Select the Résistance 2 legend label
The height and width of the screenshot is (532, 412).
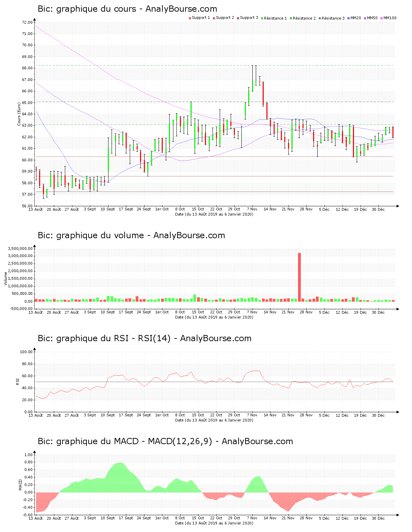coord(304,18)
